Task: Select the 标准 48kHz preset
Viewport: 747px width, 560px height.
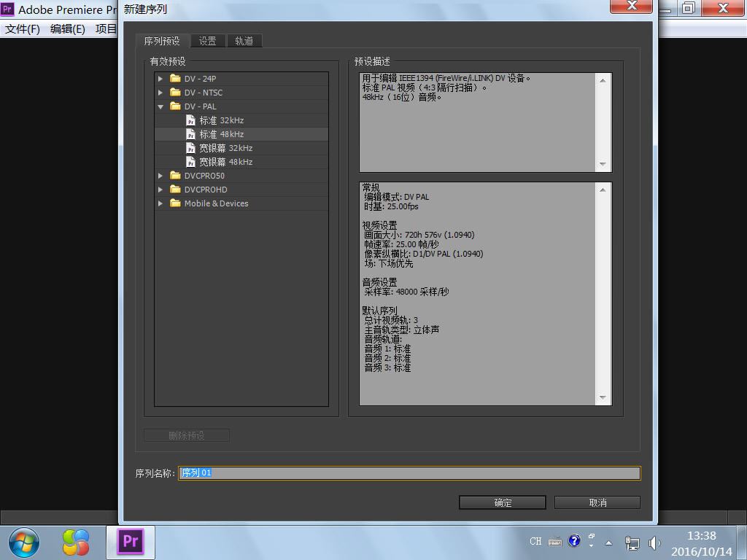Action: pos(241,134)
